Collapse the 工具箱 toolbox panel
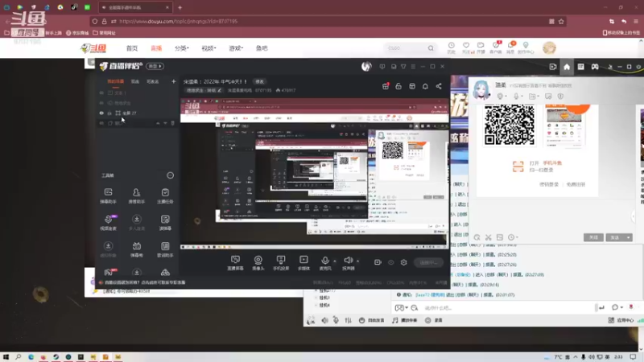 pyautogui.click(x=170, y=175)
